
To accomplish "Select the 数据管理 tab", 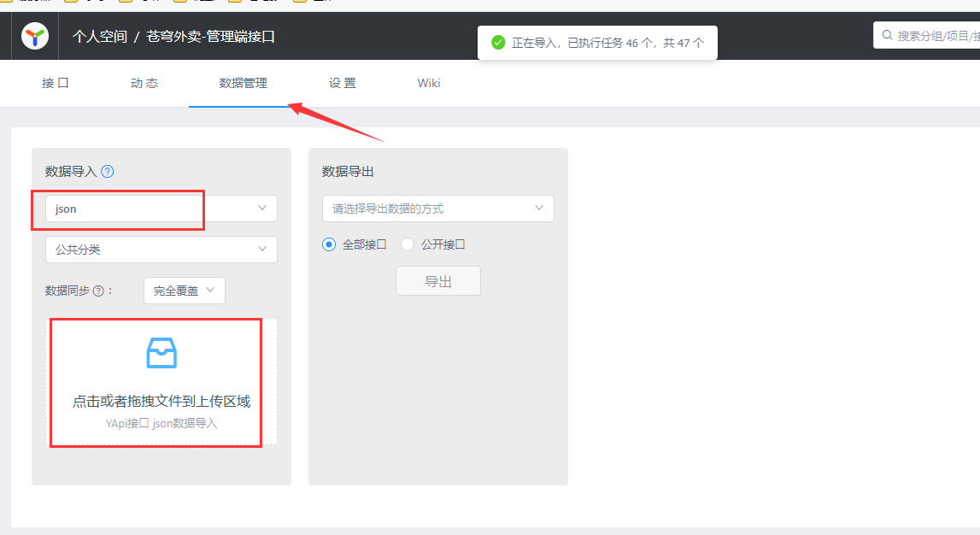I will click(244, 83).
